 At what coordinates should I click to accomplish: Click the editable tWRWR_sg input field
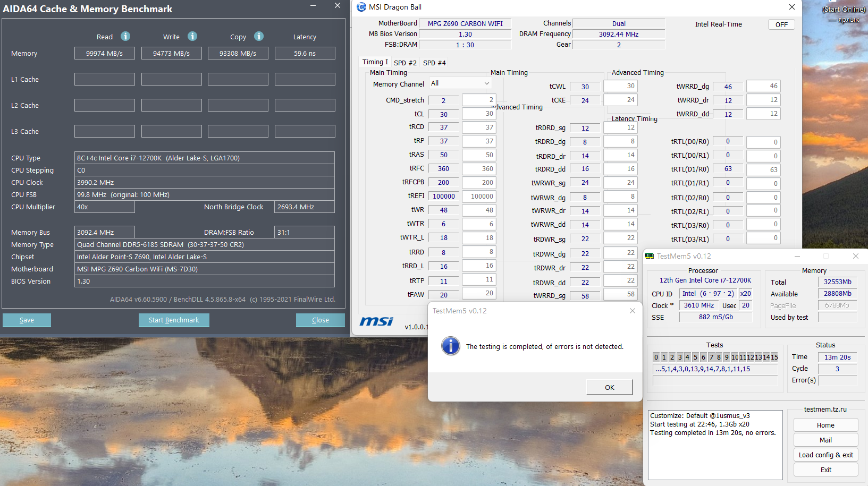pos(620,183)
